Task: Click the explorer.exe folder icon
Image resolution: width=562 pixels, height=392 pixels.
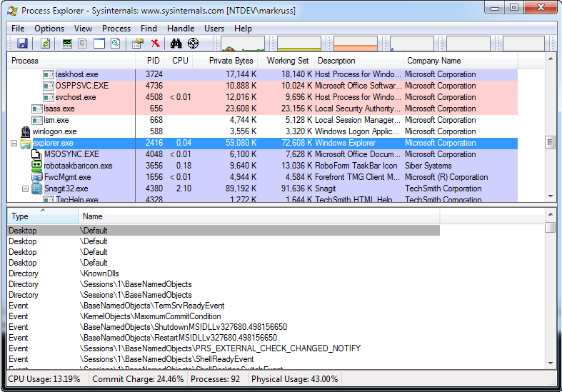Action: [x=26, y=144]
